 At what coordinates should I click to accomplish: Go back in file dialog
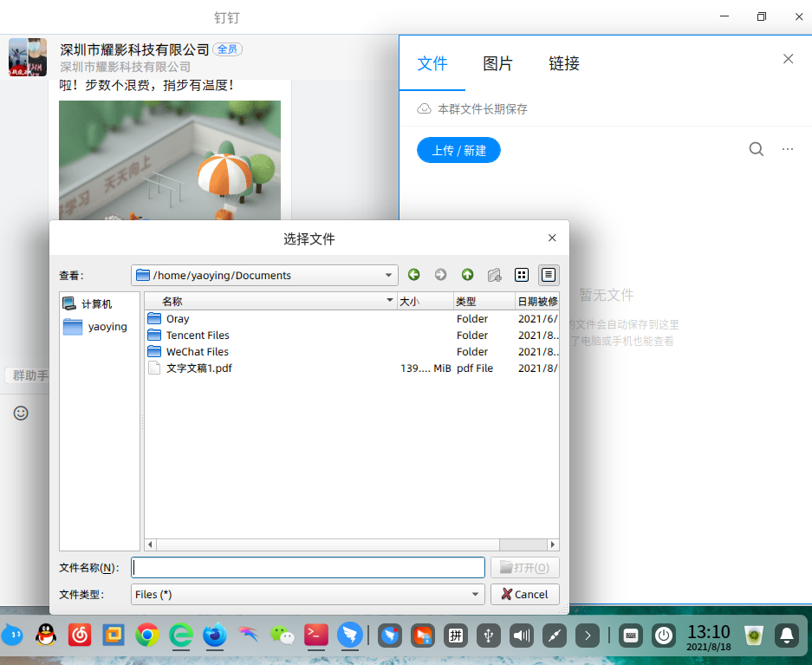pyautogui.click(x=413, y=275)
